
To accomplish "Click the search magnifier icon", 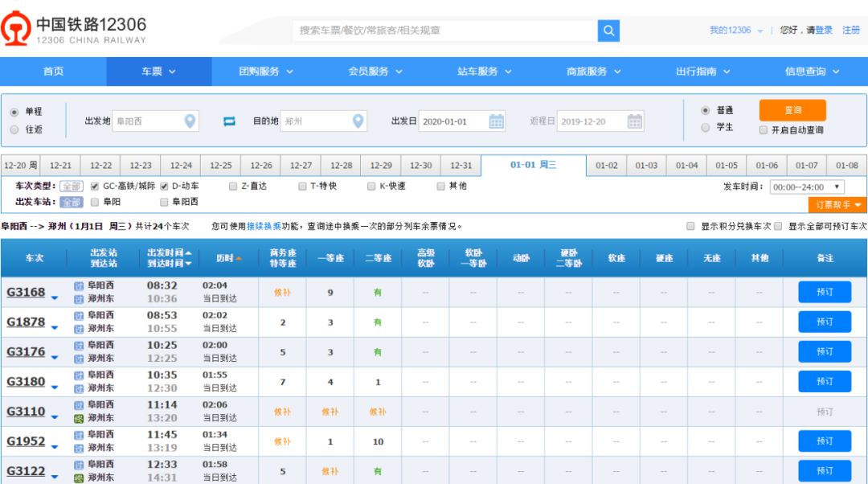I will [x=608, y=31].
